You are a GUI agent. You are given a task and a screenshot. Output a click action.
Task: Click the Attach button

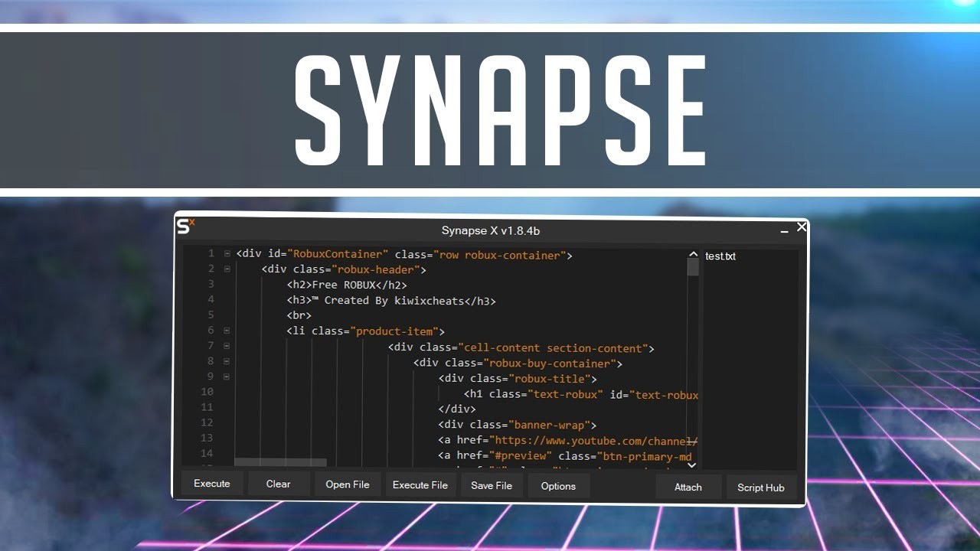click(688, 487)
